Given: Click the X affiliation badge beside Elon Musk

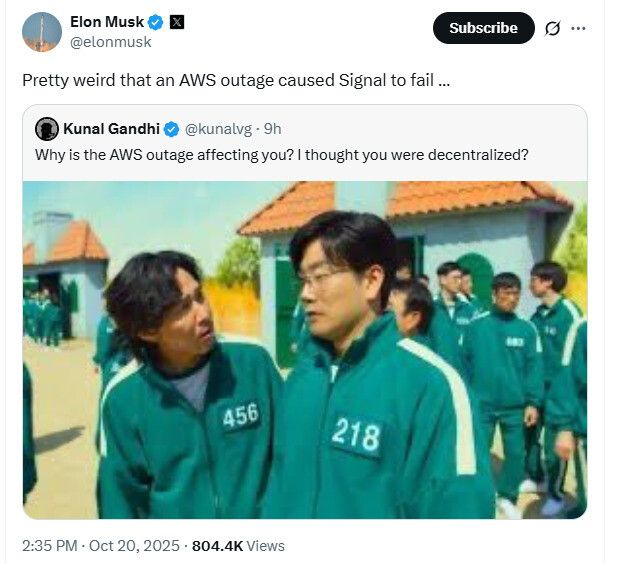Looking at the screenshot, I should [x=177, y=22].
